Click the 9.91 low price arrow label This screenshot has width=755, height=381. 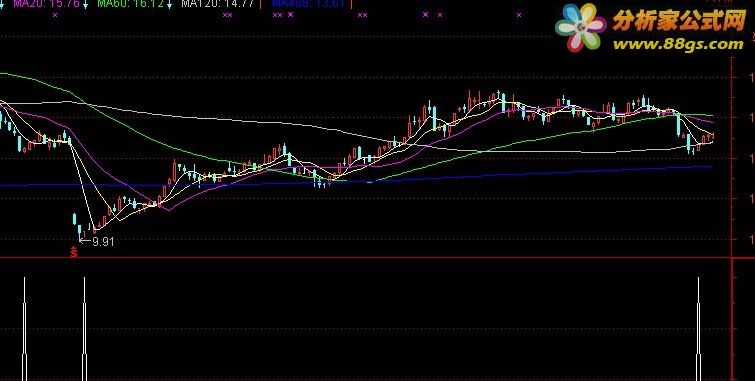[98, 242]
